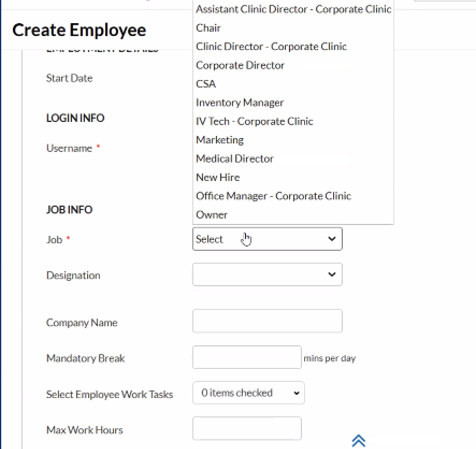
Task: Open the Job Select dropdown
Action: [x=267, y=239]
